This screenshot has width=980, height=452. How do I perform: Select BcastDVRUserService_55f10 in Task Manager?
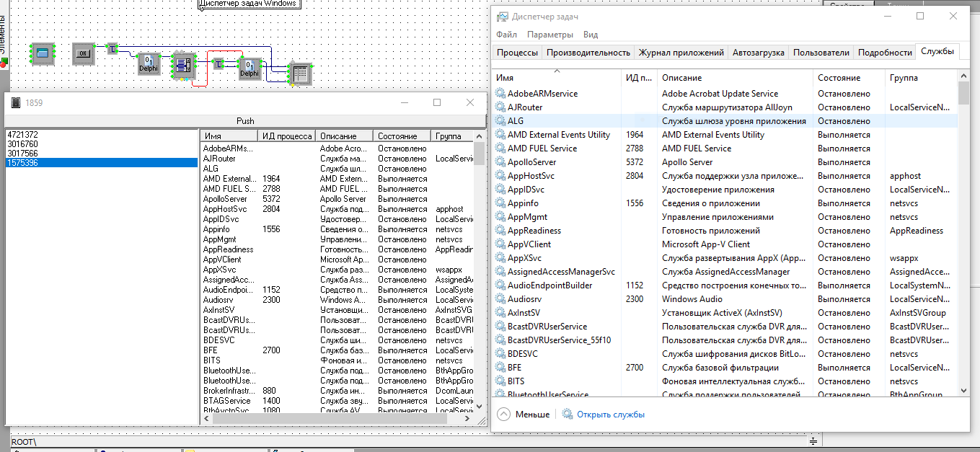[560, 340]
